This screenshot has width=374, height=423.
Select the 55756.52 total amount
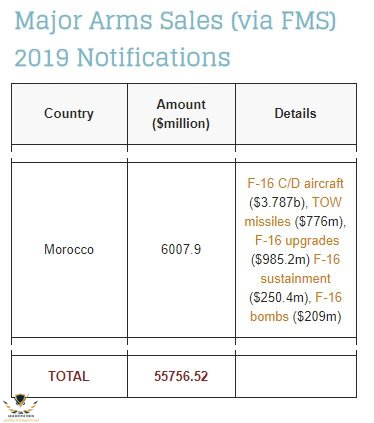click(181, 376)
